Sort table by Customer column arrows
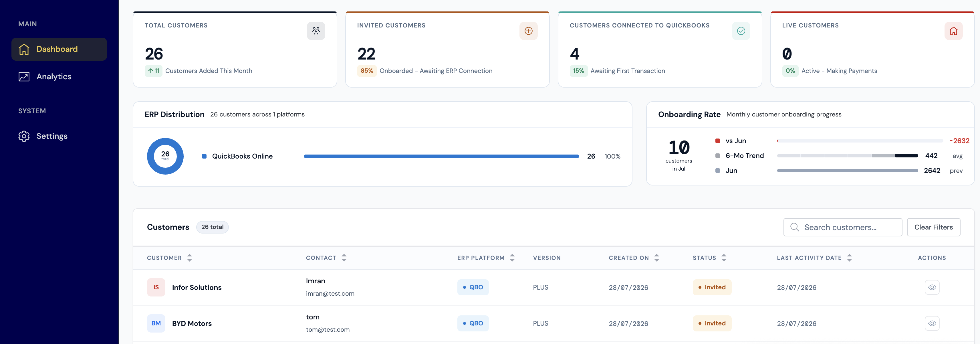Viewport: 980px width, 344px height. pyautogui.click(x=189, y=258)
